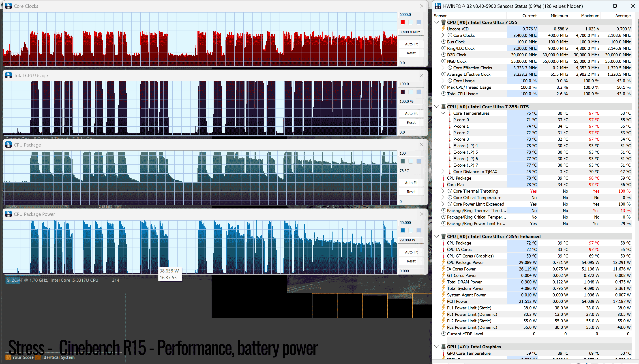
Task: Click the E-core (LP) 4 thermometer icon
Action: point(450,146)
